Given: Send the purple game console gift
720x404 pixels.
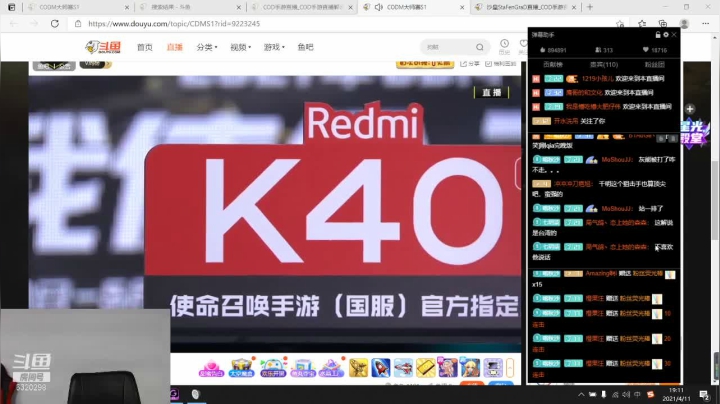Looking at the screenshot, I should [493, 368].
